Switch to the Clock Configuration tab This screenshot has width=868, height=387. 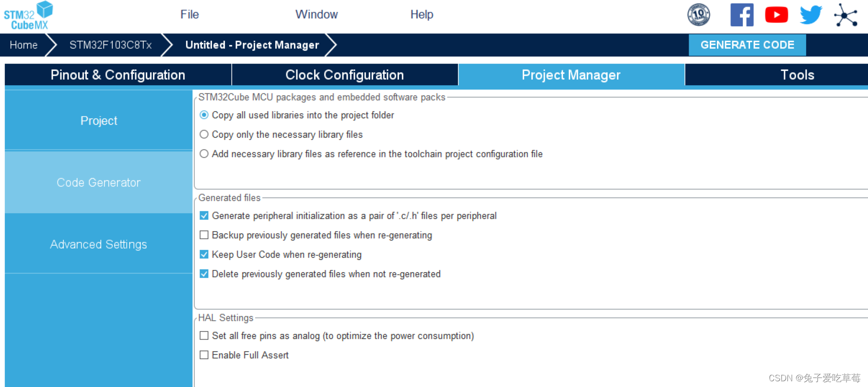point(344,75)
